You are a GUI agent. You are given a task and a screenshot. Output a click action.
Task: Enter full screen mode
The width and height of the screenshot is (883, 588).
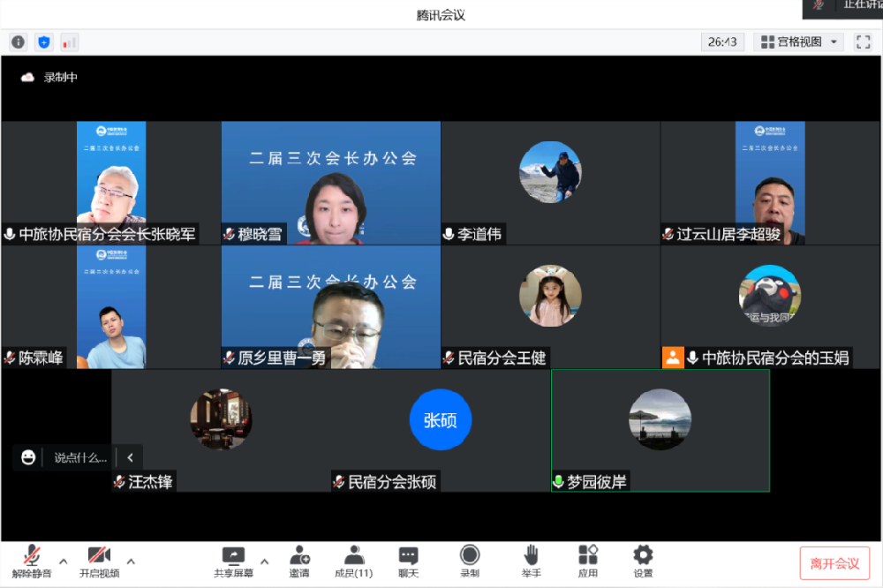pos(863,42)
